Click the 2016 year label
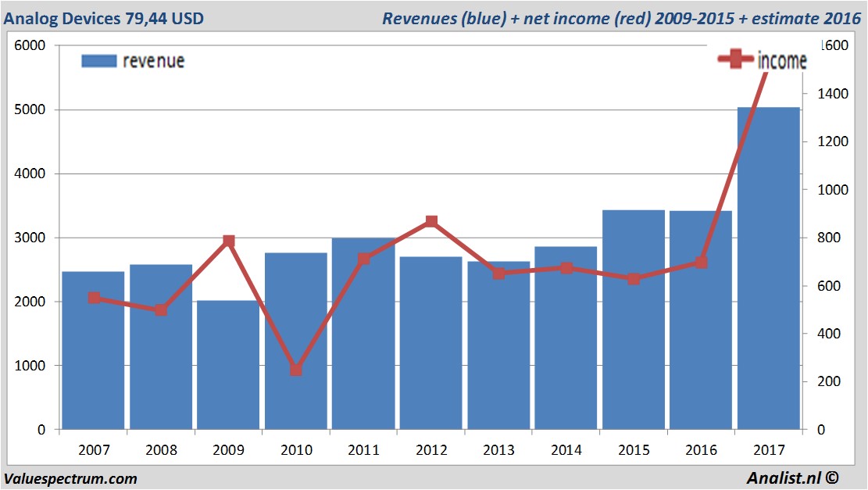Viewport: 868px width, 490px height. [x=701, y=450]
